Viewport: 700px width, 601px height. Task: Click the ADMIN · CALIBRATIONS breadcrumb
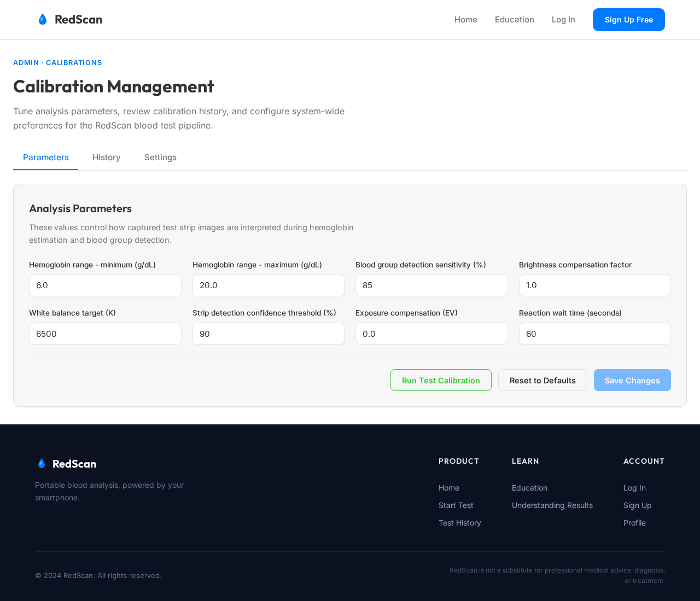pyautogui.click(x=57, y=63)
